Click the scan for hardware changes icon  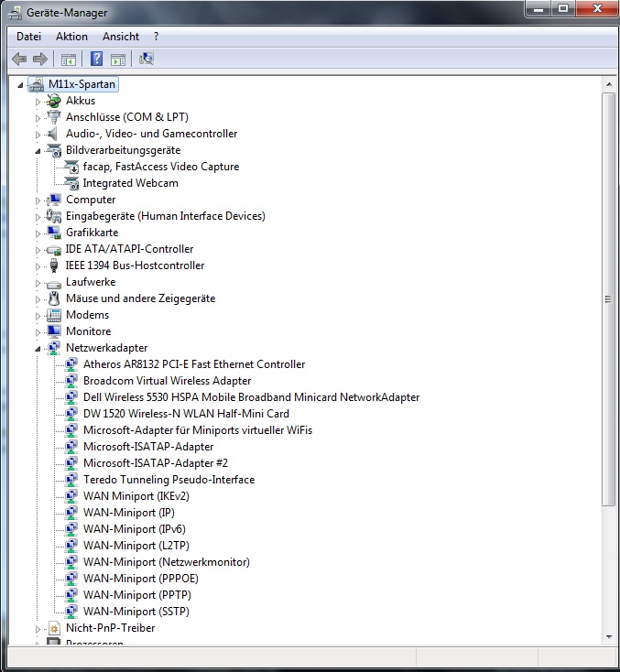[x=146, y=60]
